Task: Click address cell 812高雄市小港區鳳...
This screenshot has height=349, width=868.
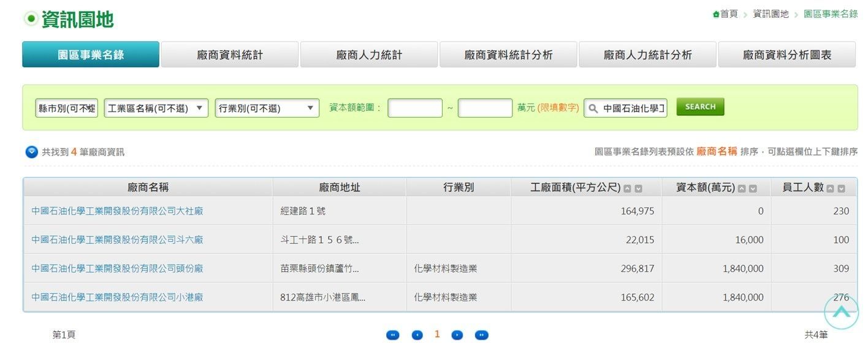Action: click(x=322, y=297)
